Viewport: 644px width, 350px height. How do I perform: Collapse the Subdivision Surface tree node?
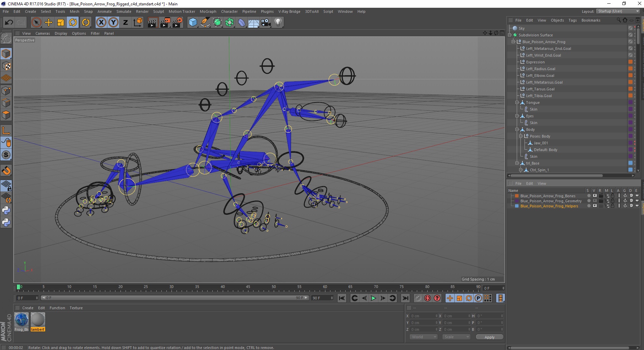click(510, 35)
